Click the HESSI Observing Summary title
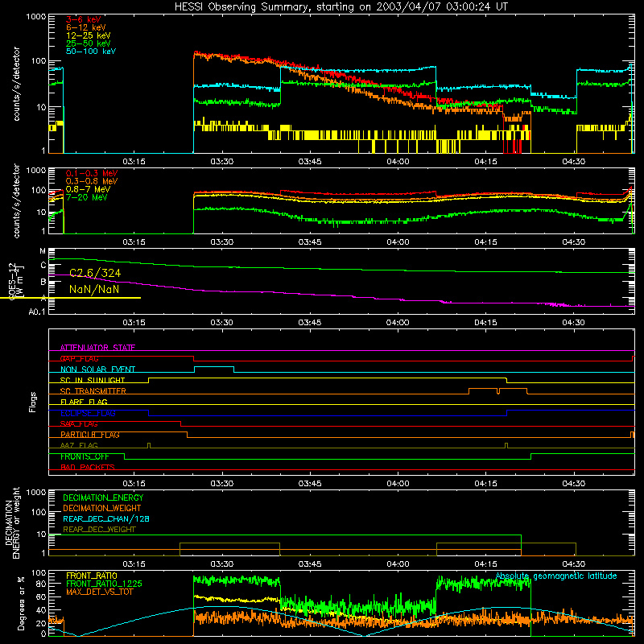644x644 pixels. [x=341, y=6]
